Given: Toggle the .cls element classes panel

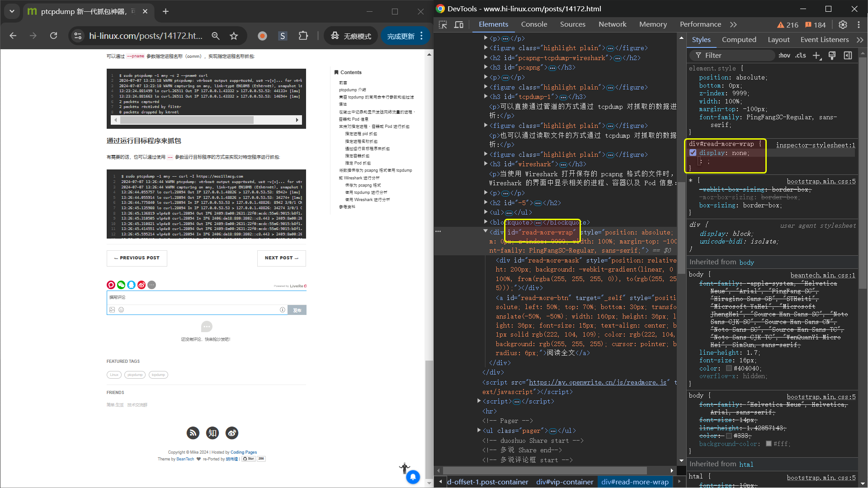Looking at the screenshot, I should click(801, 55).
